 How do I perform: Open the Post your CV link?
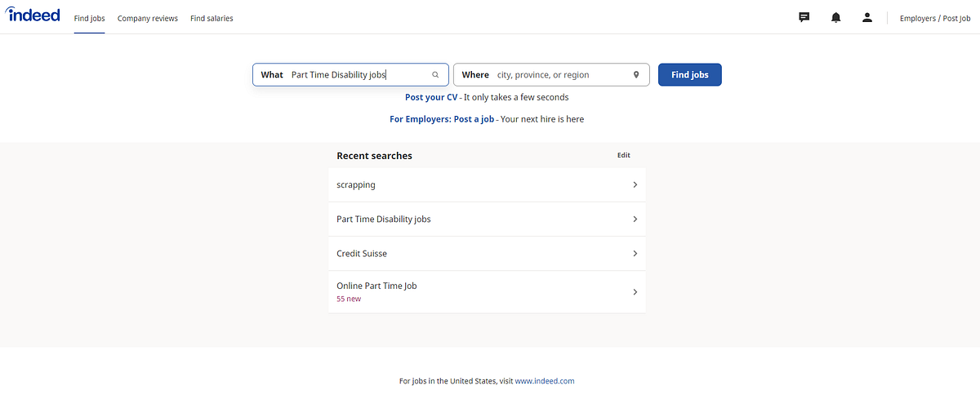431,97
